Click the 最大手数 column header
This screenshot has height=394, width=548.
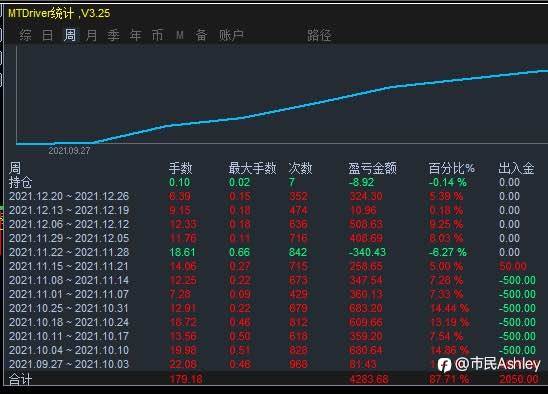(x=252, y=168)
